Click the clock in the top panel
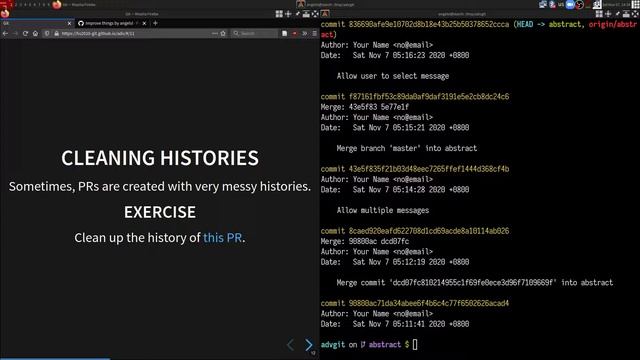This screenshot has width=640, height=360. click(616, 4)
